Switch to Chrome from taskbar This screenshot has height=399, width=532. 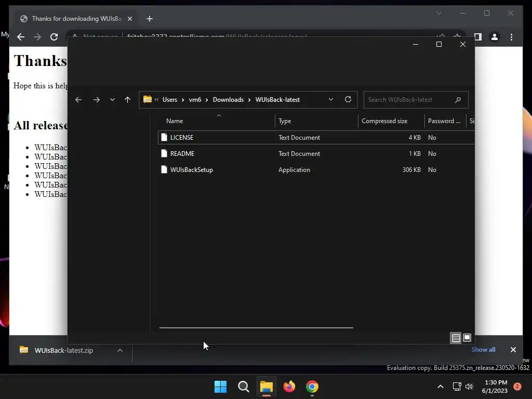point(312,387)
